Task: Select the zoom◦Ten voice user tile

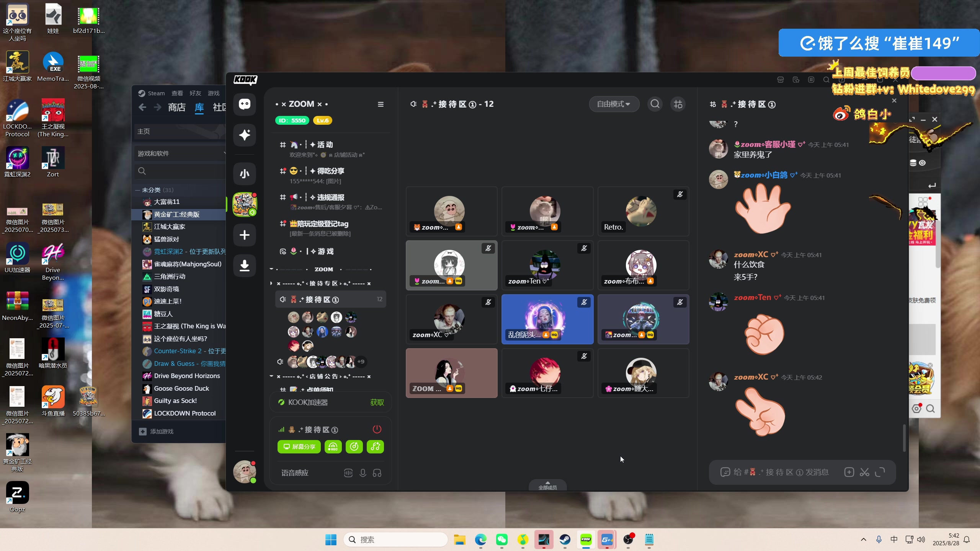Action: tap(547, 266)
